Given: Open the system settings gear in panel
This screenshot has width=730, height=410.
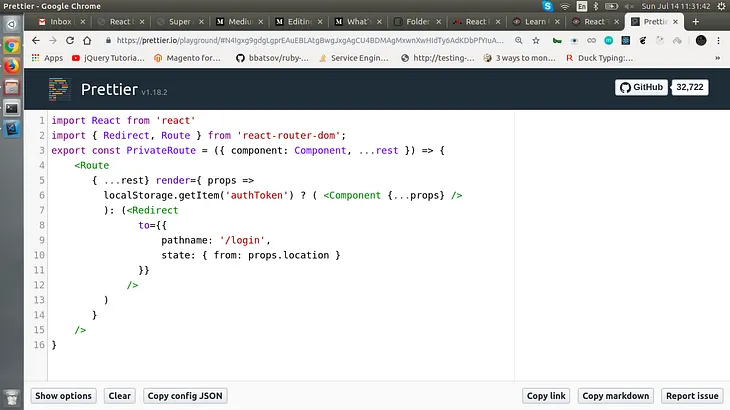Looking at the screenshot, I should click(721, 6).
